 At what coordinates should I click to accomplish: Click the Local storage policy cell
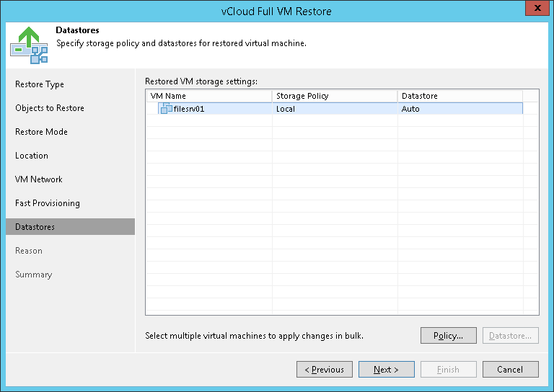tap(335, 109)
